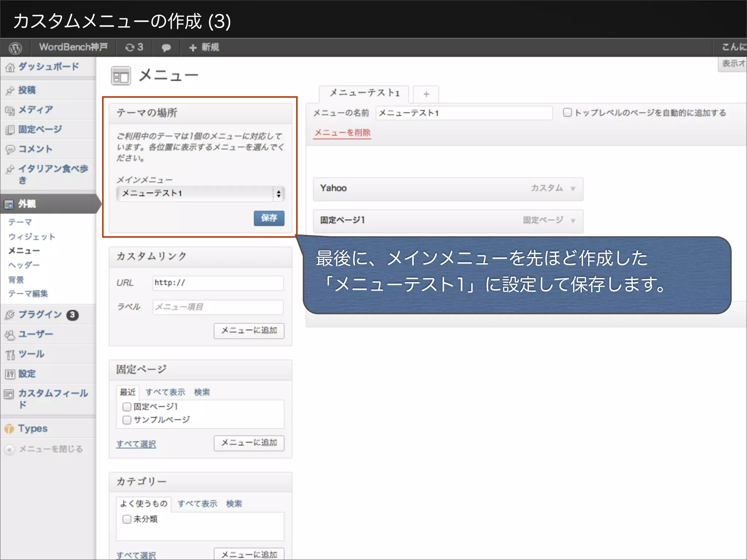Enable トップレベルのページを自動的に追加する checkbox

[567, 112]
